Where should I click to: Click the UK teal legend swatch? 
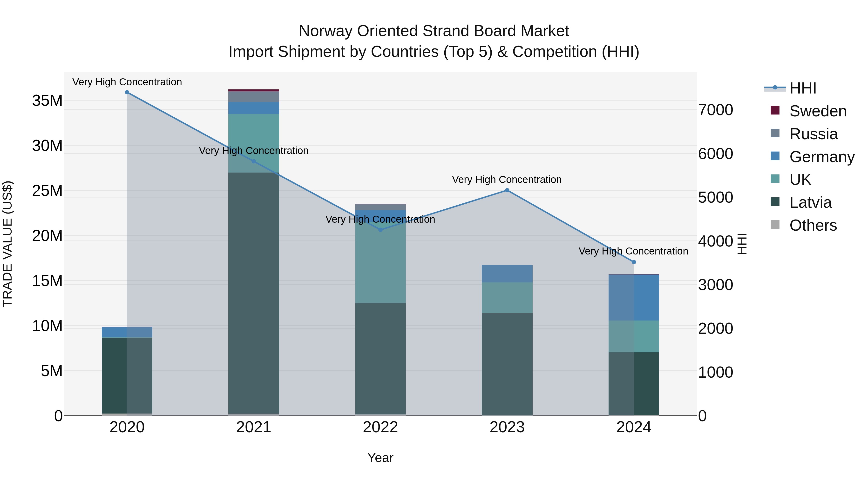tap(775, 179)
